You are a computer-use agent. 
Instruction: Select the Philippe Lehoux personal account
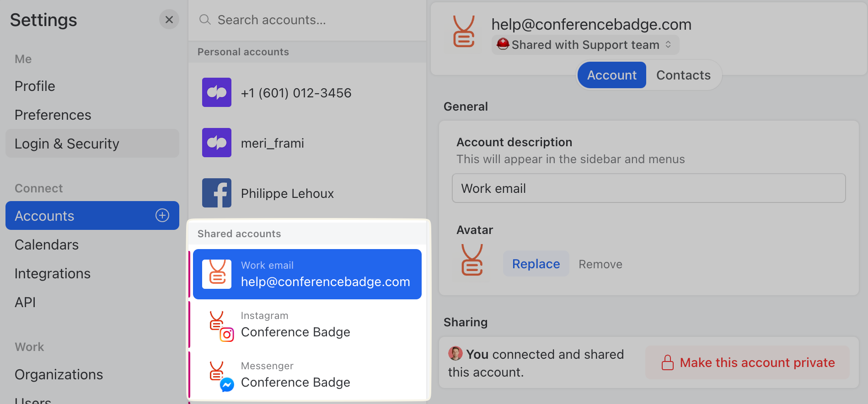coord(287,193)
